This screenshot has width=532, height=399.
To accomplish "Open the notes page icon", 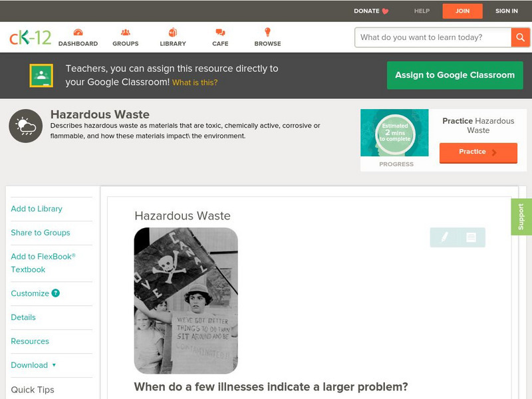I will coord(471,237).
